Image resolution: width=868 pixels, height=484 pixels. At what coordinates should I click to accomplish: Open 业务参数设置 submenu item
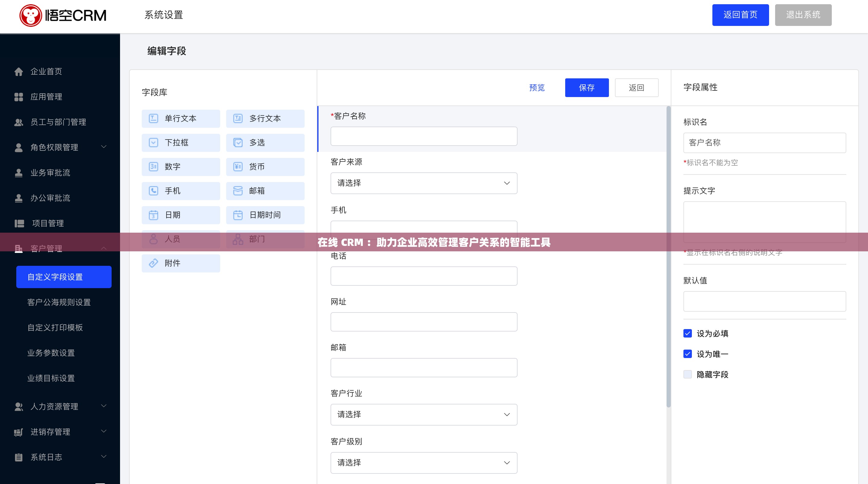point(51,353)
